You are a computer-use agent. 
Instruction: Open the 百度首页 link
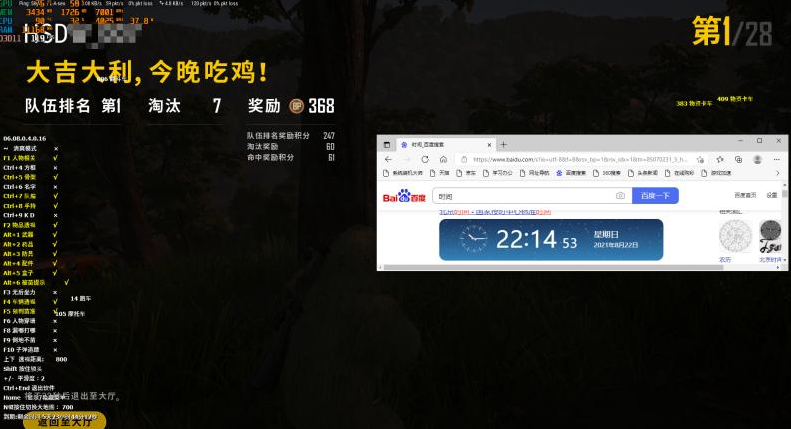(745, 195)
